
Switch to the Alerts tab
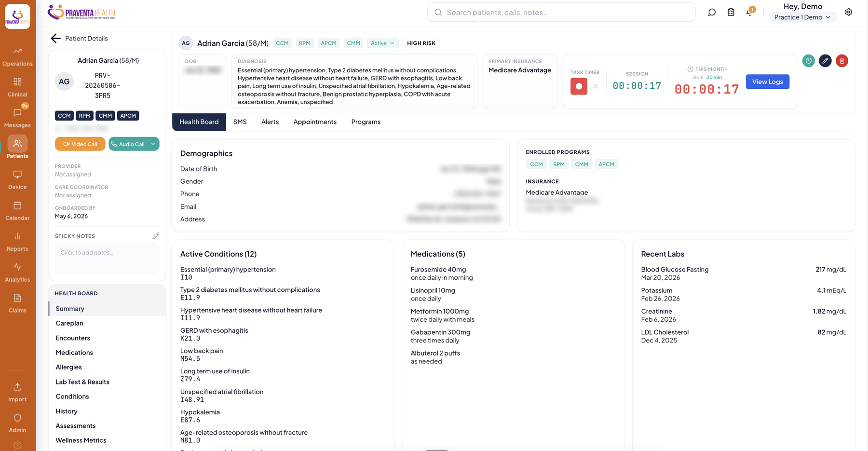(270, 122)
